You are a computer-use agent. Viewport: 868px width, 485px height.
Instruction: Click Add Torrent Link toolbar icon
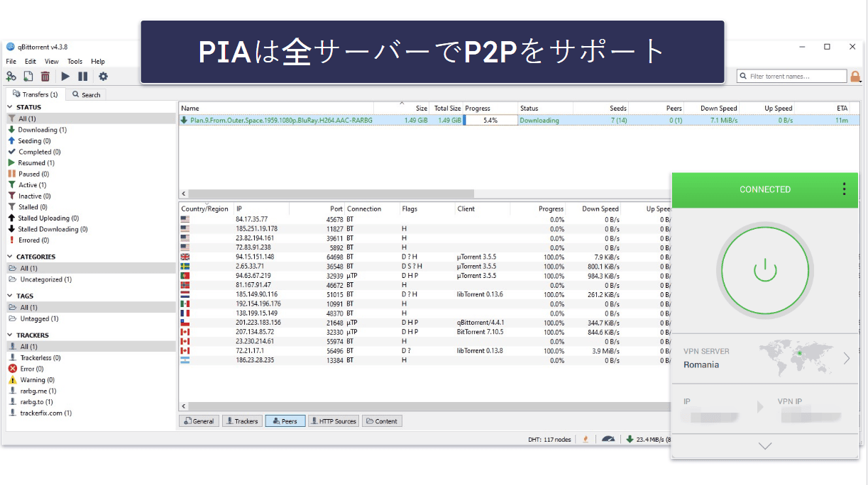[11, 77]
